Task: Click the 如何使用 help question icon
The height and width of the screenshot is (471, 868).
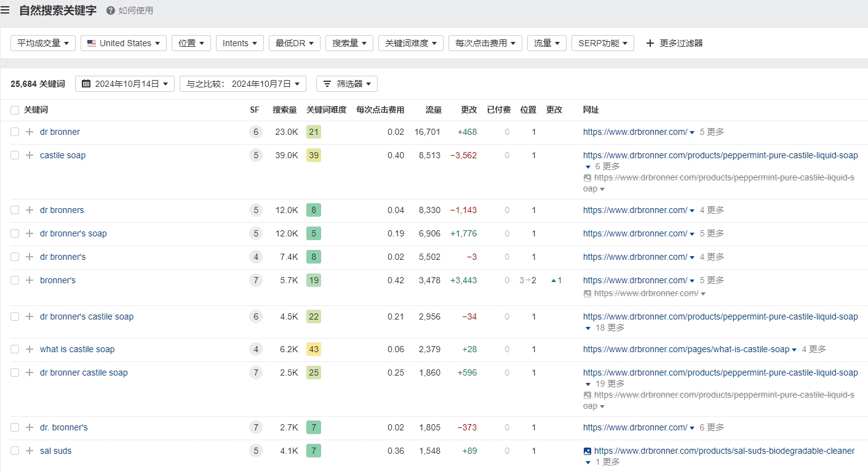Action: point(111,10)
